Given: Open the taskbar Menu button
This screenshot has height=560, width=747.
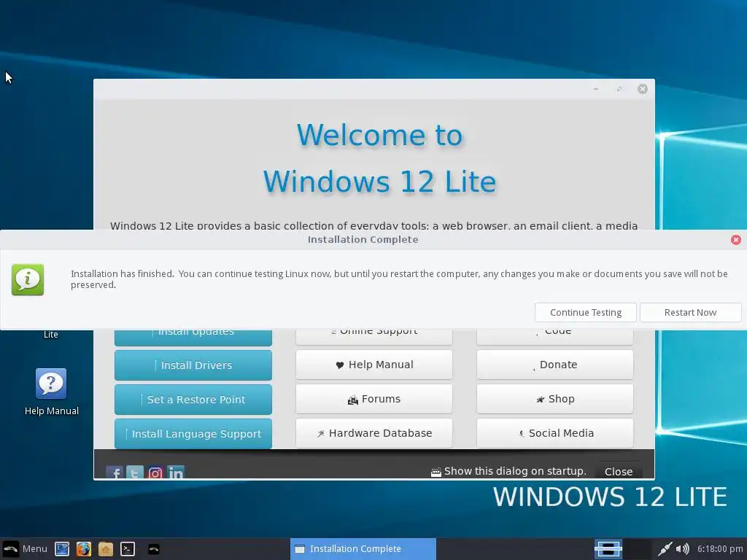Looking at the screenshot, I should 25,548.
